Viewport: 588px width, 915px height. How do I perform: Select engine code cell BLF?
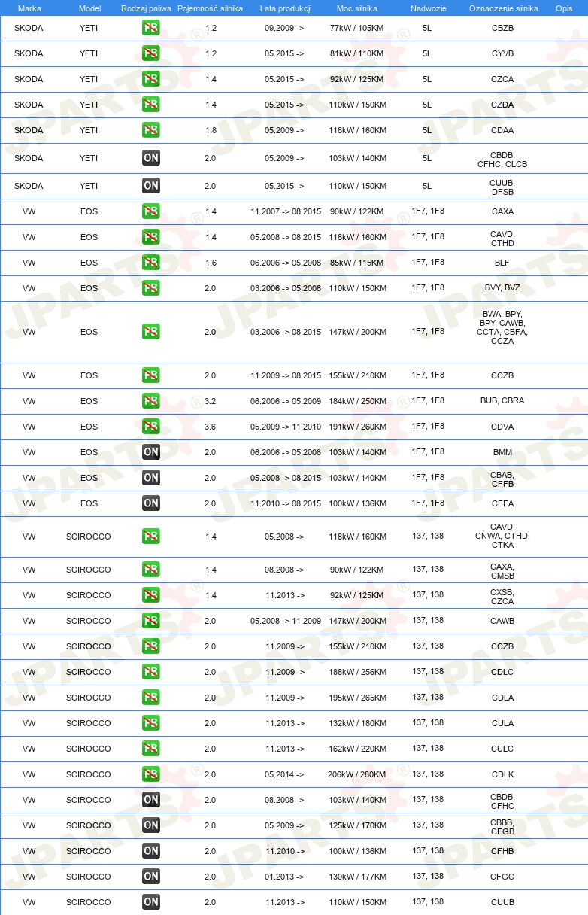click(502, 263)
